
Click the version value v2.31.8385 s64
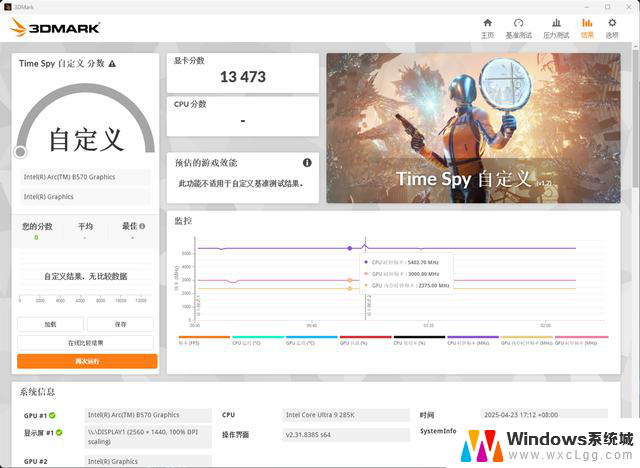tap(346, 435)
